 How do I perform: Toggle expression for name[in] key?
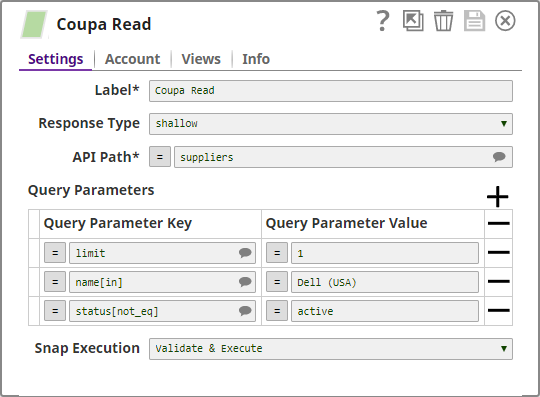[55, 282]
